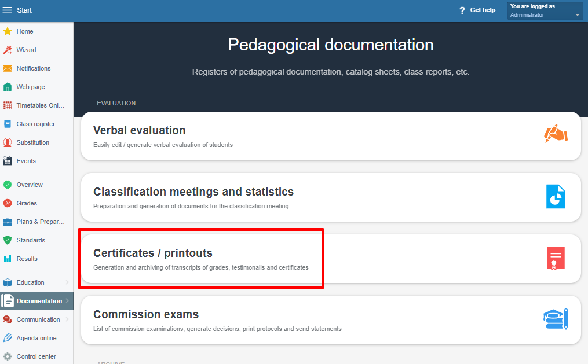Expand the Communication sidebar submenu
The width and height of the screenshot is (588, 364).
(x=67, y=319)
